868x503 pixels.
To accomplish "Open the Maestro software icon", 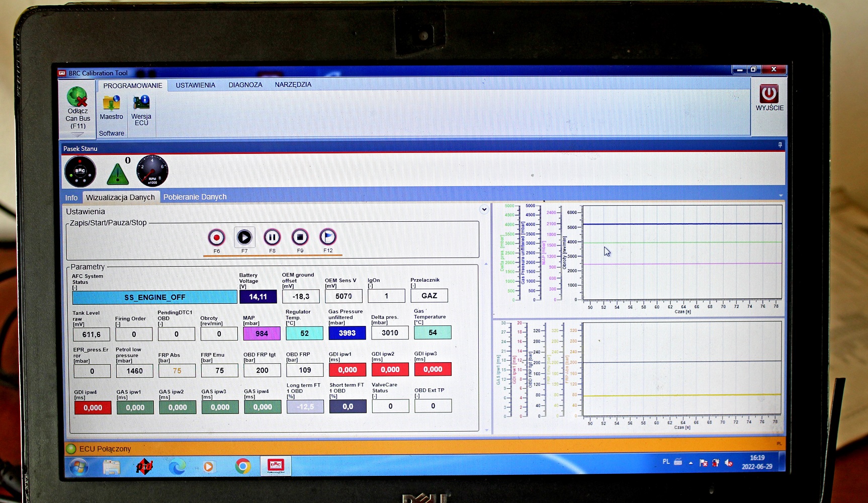I will point(111,103).
